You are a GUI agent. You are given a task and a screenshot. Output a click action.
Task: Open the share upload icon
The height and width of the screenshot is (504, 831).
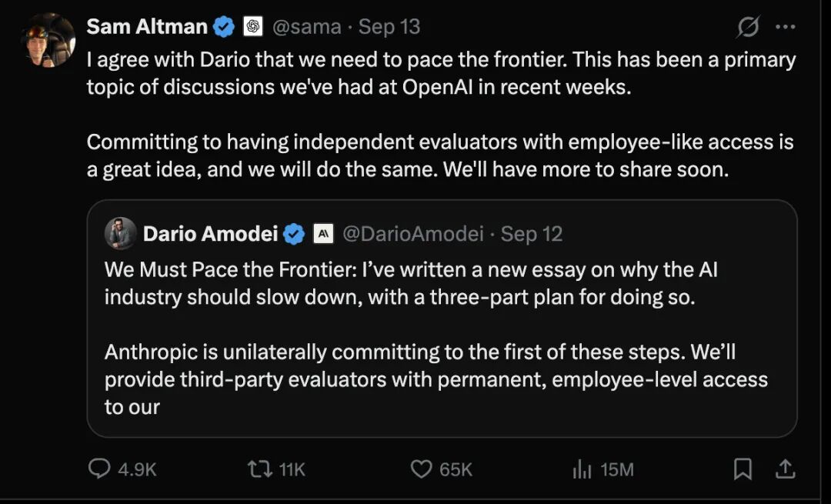pyautogui.click(x=786, y=469)
